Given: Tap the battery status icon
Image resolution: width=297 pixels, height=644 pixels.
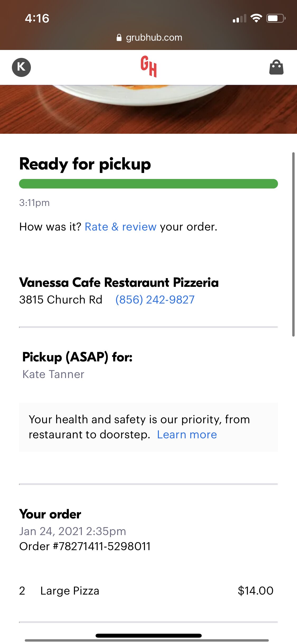Looking at the screenshot, I should (276, 18).
